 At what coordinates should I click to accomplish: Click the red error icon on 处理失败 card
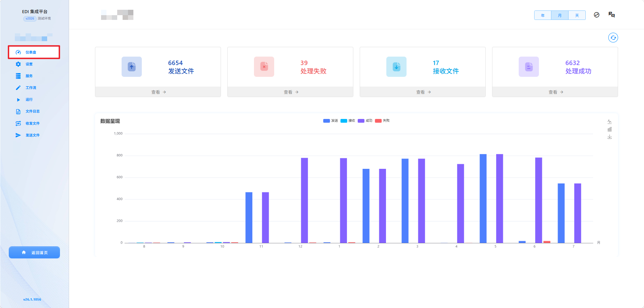264,67
